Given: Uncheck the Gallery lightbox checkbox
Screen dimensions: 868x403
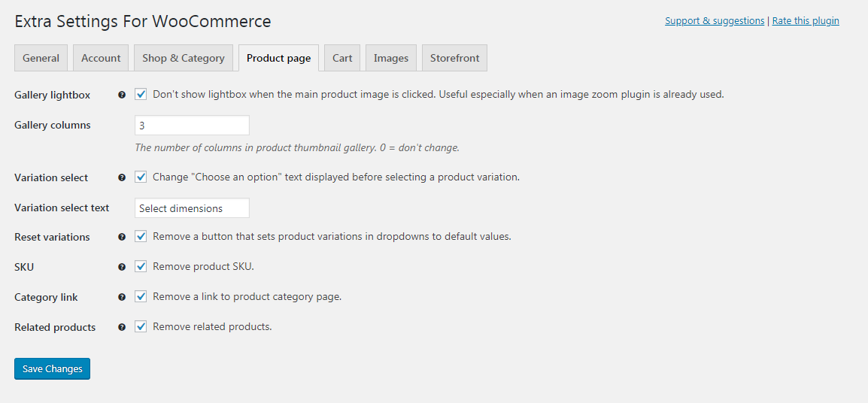Looking at the screenshot, I should pos(141,95).
